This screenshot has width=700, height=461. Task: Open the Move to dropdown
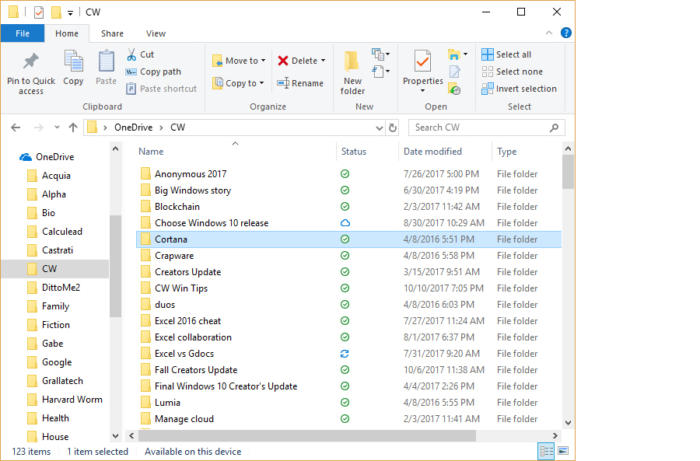click(x=239, y=60)
